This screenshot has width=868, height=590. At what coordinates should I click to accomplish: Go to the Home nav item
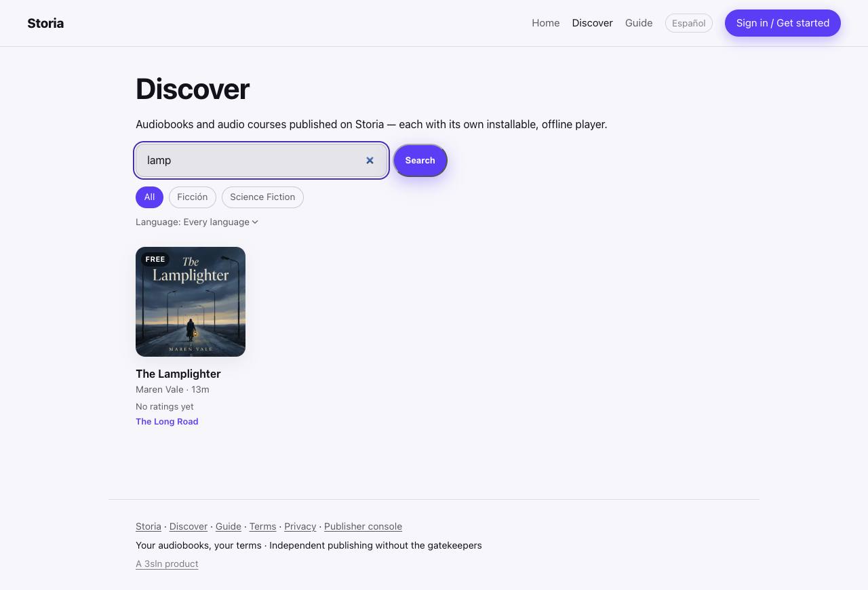click(x=546, y=23)
